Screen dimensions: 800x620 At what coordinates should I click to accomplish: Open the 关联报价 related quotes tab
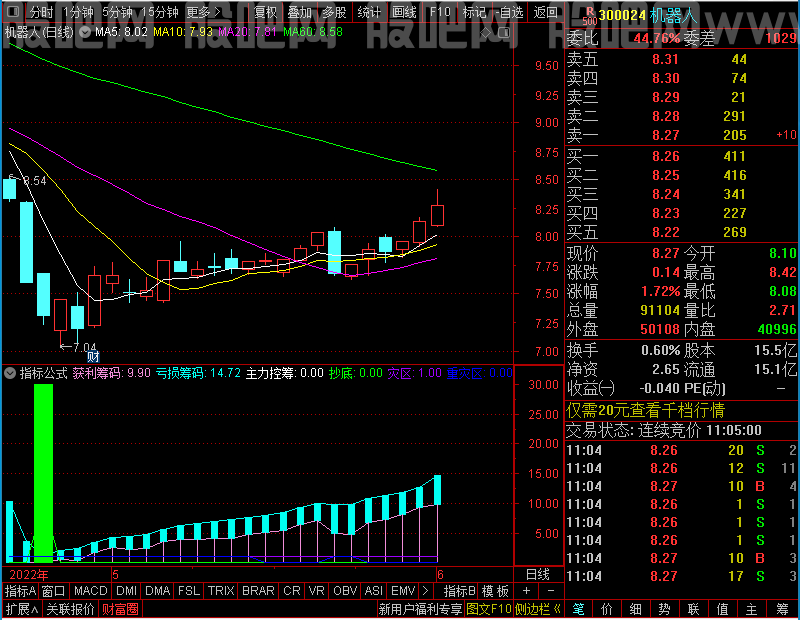pyautogui.click(x=70, y=609)
